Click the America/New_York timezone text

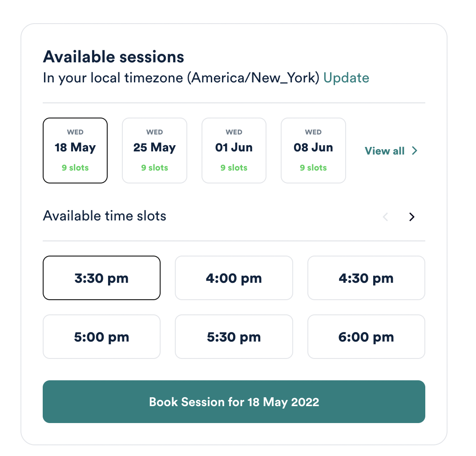pyautogui.click(x=253, y=78)
